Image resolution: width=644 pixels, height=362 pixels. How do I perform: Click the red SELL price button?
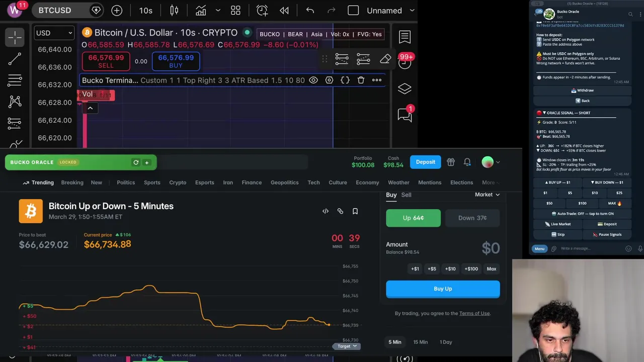tap(106, 61)
